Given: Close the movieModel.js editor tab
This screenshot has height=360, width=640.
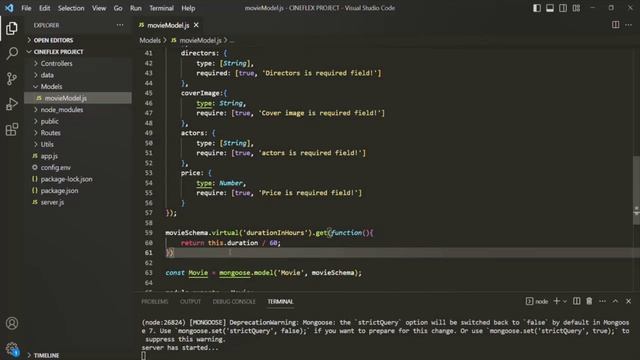Looking at the screenshot, I should (x=196, y=25).
